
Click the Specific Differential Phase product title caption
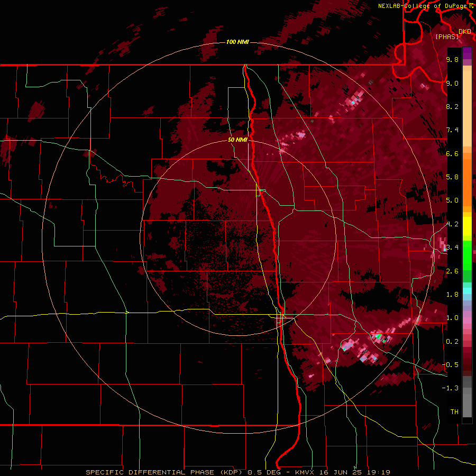coord(238,472)
